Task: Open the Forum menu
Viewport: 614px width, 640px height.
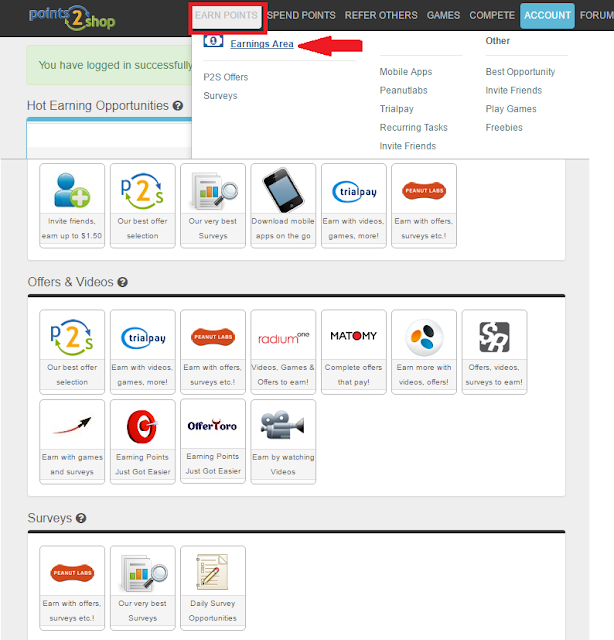Action: [596, 16]
